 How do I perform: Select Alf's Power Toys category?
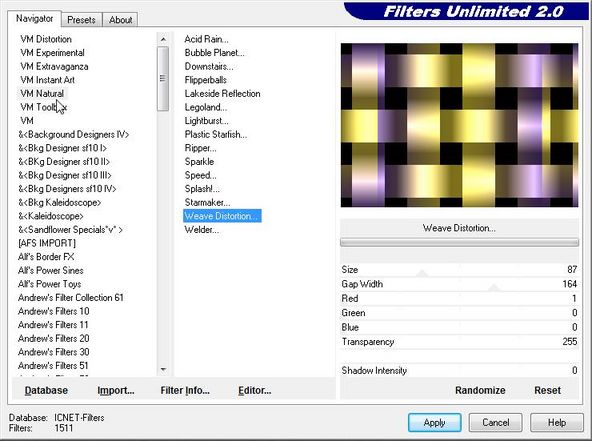click(x=49, y=284)
